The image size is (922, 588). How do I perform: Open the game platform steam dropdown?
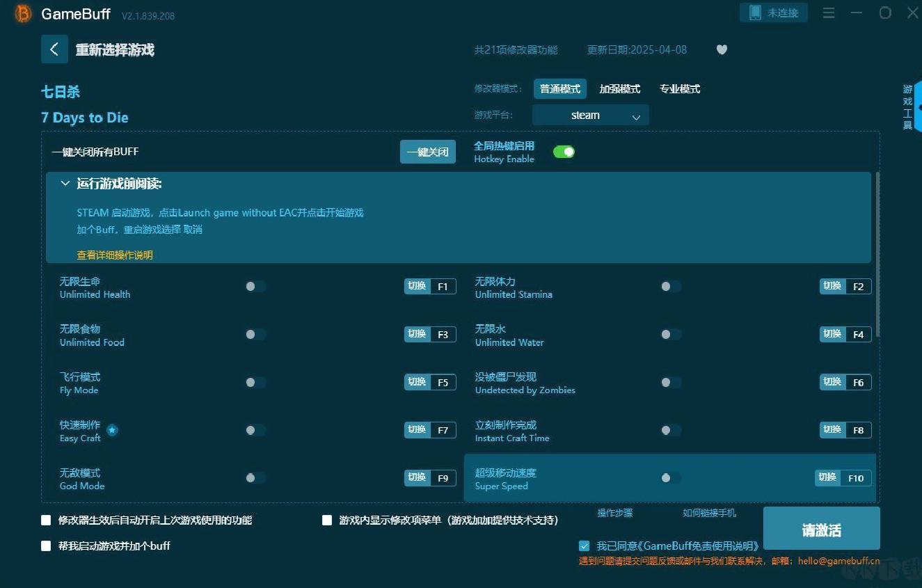tap(590, 116)
